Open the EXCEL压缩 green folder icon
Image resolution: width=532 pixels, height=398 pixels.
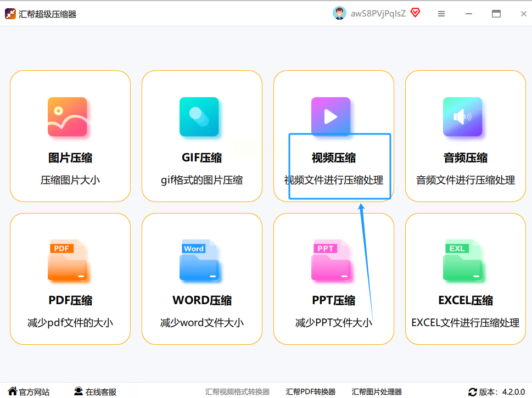point(462,260)
